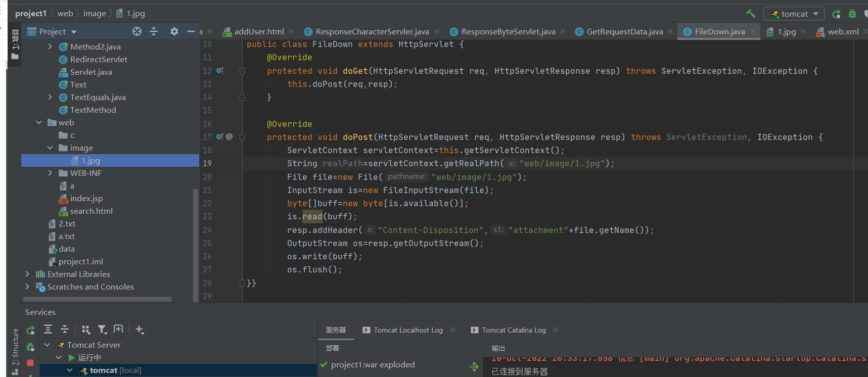Switch to the Tomcat Localhost Log tab

402,330
